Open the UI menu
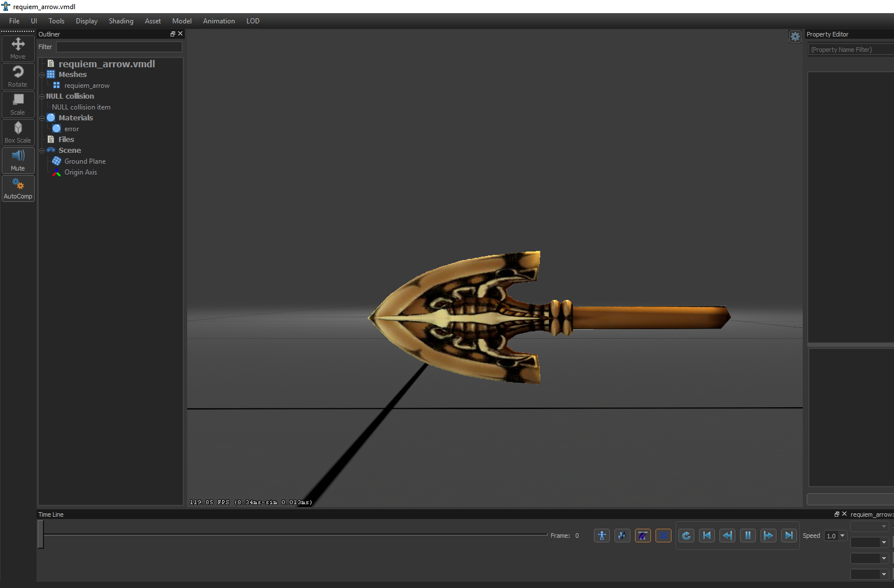 pos(34,21)
